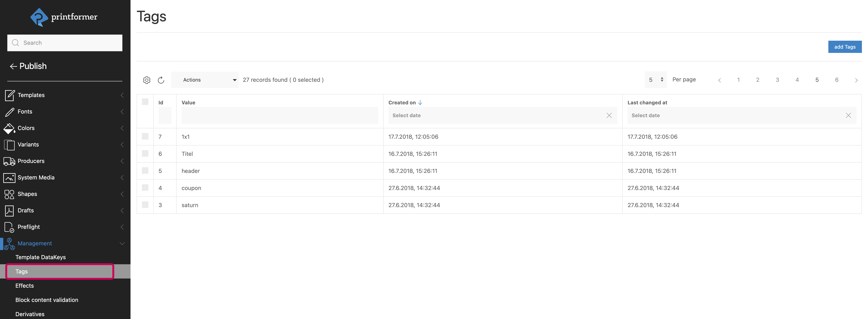
Task: Open the Effects submenu item
Action: point(25,286)
